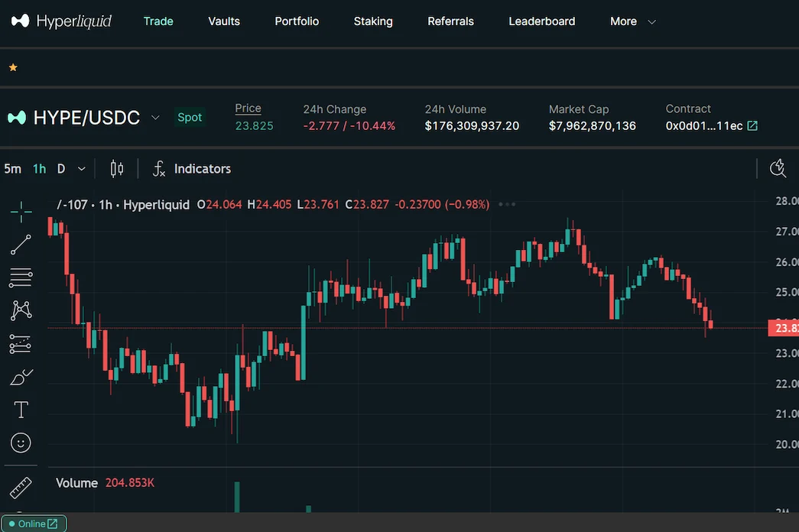Open the HYPE/USDC pair selector dropdown

[x=155, y=118]
